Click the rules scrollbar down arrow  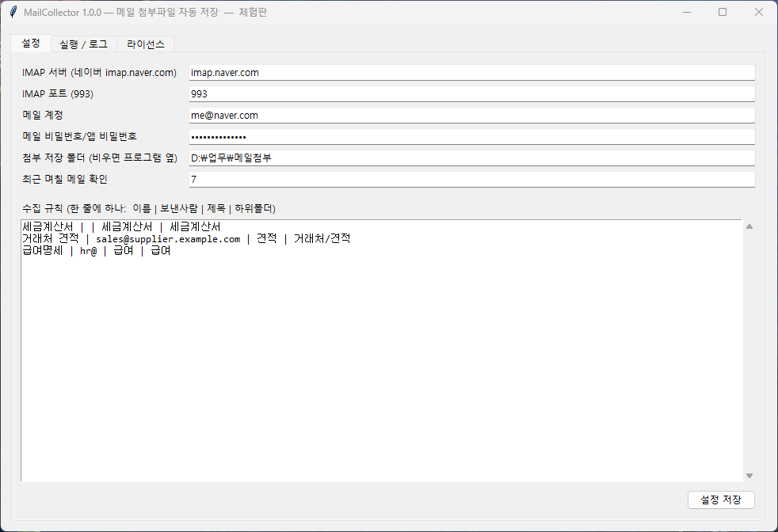pyautogui.click(x=749, y=476)
